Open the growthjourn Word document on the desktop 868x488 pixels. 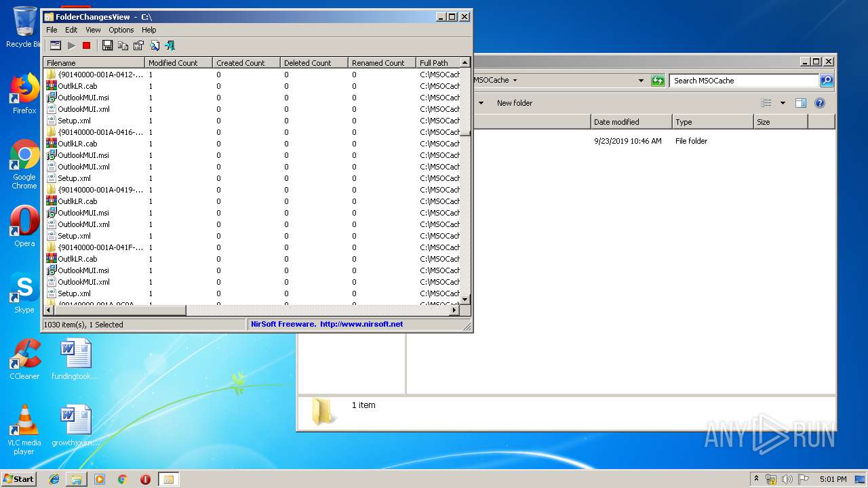75,426
